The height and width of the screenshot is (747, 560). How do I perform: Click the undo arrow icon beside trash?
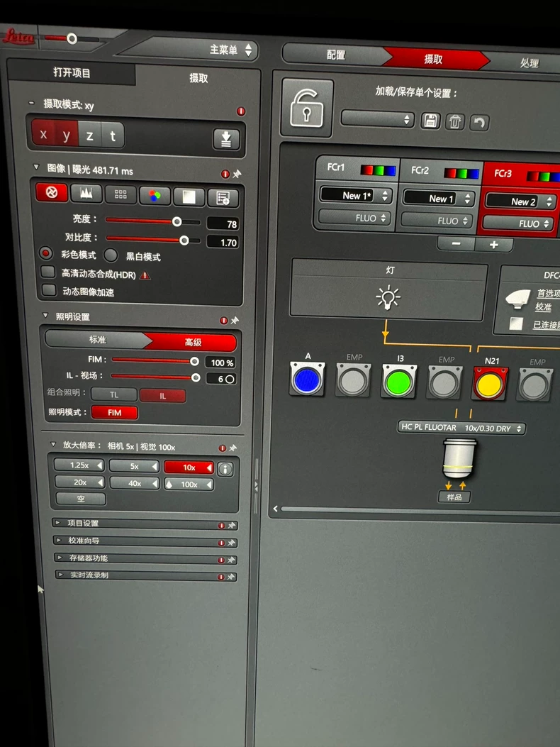click(479, 123)
